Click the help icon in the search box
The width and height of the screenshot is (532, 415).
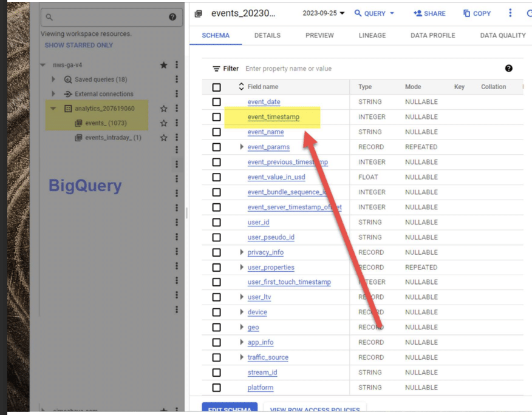pyautogui.click(x=172, y=18)
